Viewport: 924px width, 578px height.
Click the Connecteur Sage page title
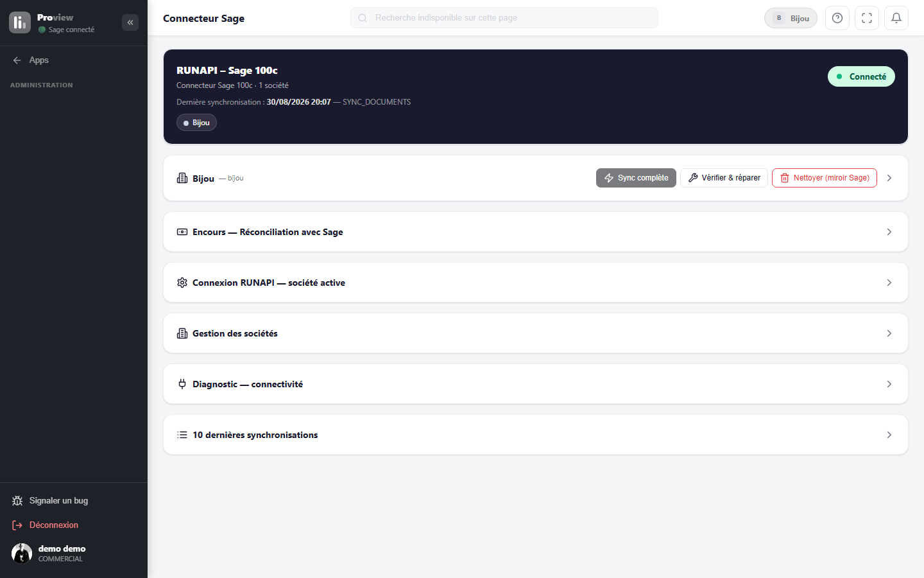[x=203, y=18]
